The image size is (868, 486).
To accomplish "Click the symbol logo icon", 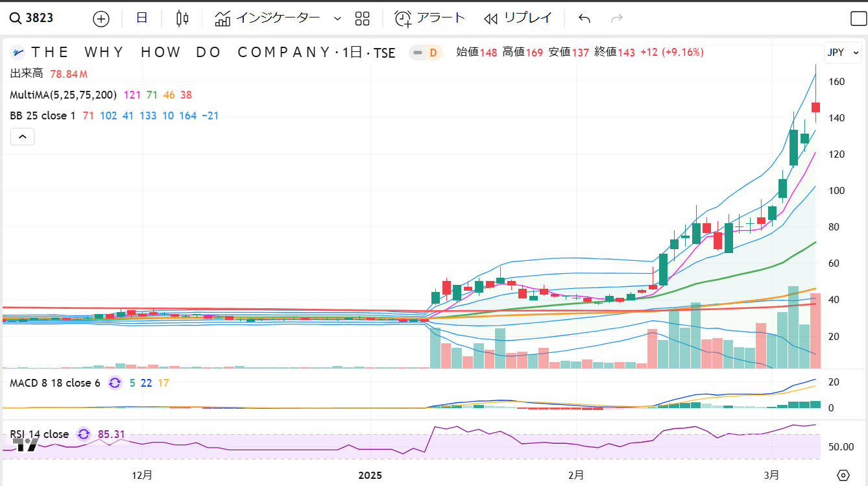I will [x=18, y=53].
